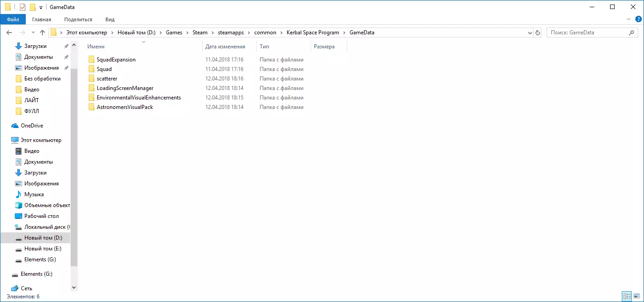Image resolution: width=644 pixels, height=302 pixels.
Task: Click the Games breadcrumb
Action: pos(174,33)
